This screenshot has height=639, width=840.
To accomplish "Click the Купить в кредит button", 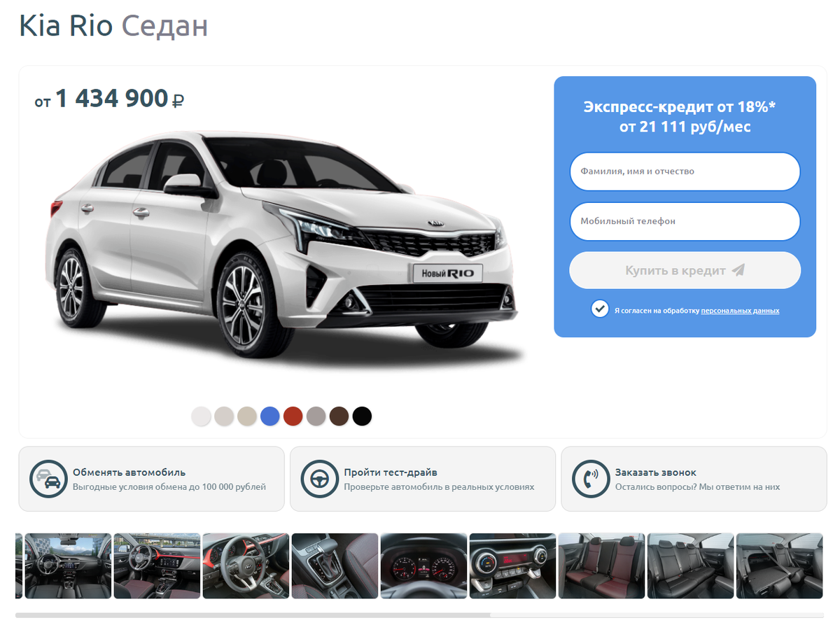I will 685,270.
